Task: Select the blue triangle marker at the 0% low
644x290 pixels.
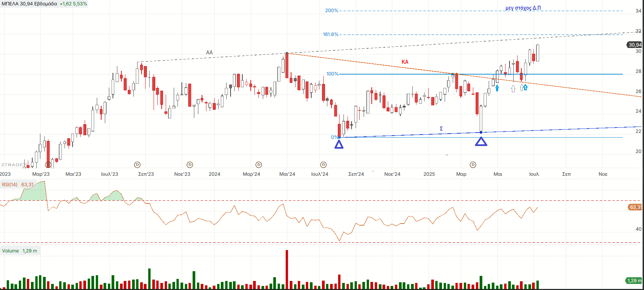Action: 339,144
